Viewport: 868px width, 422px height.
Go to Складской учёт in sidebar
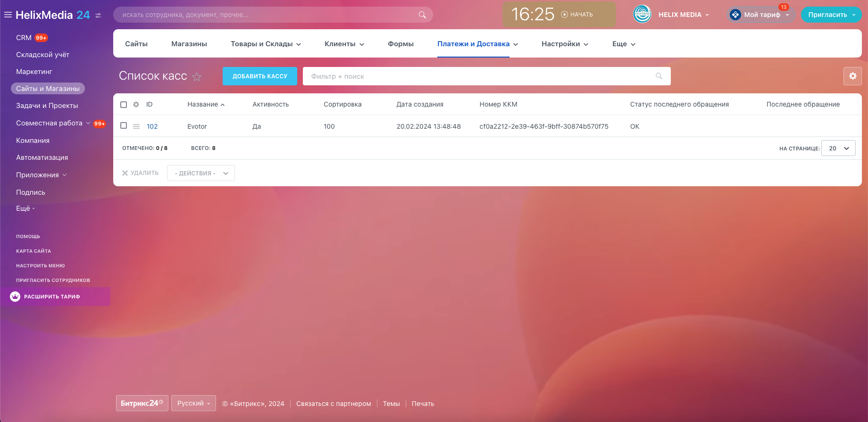point(42,55)
